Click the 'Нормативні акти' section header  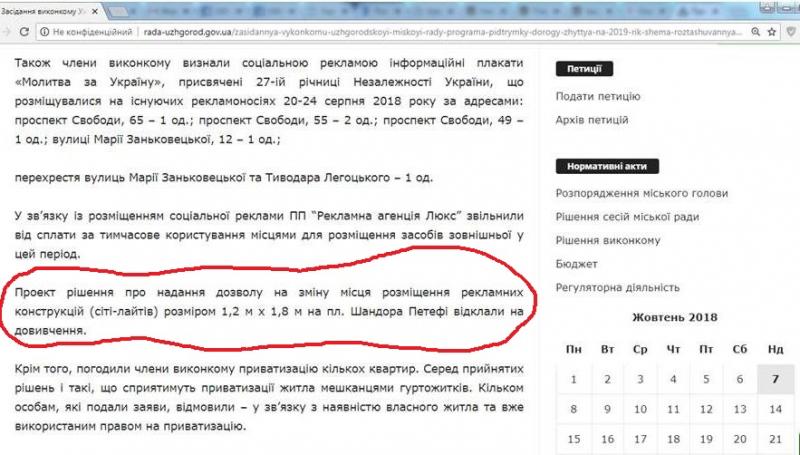pos(608,166)
